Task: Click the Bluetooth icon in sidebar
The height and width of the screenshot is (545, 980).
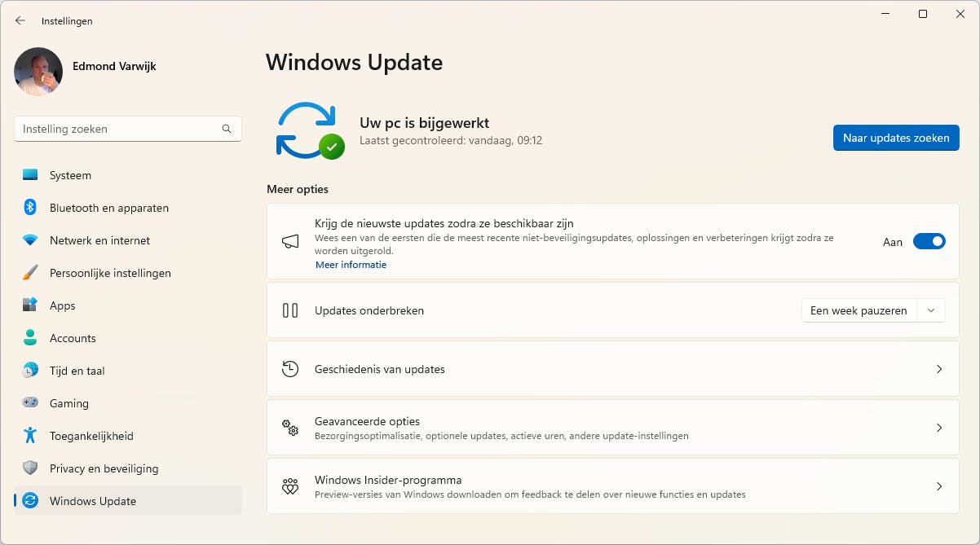Action: [x=30, y=208]
